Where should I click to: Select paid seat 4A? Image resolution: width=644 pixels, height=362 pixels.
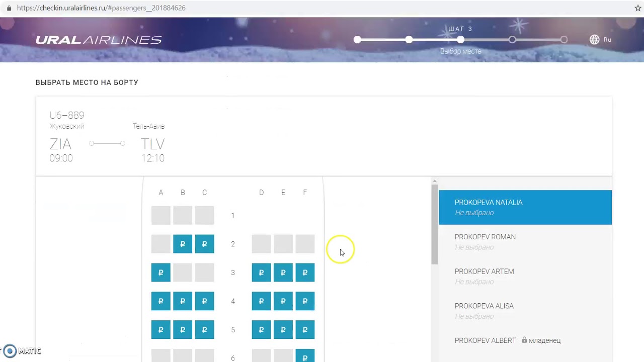tap(161, 301)
